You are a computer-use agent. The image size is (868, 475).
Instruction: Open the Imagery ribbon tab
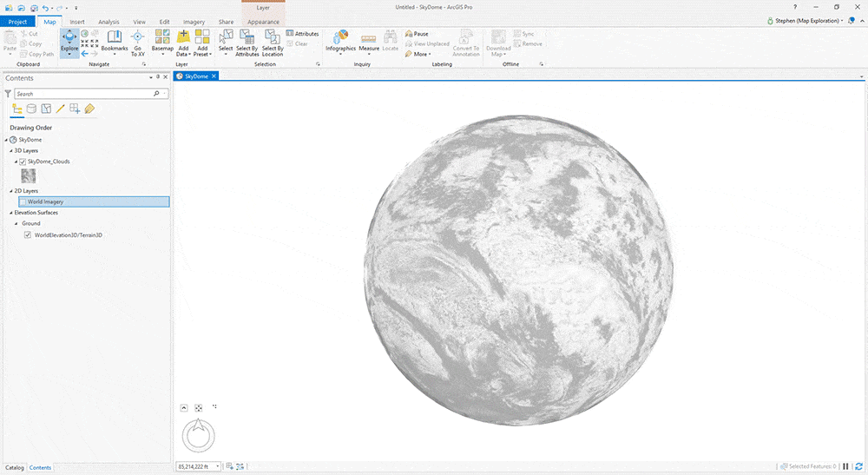point(194,22)
